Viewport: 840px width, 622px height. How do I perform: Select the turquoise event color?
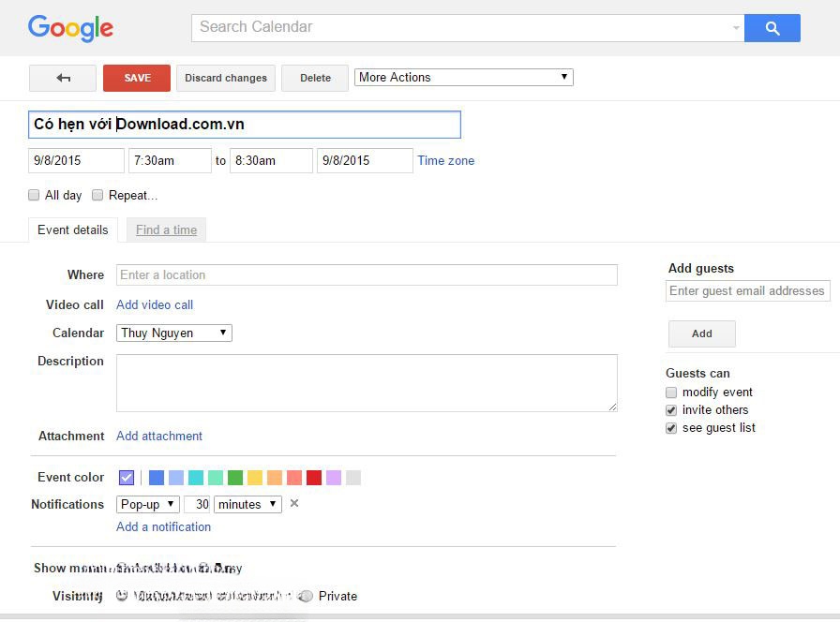(x=196, y=478)
